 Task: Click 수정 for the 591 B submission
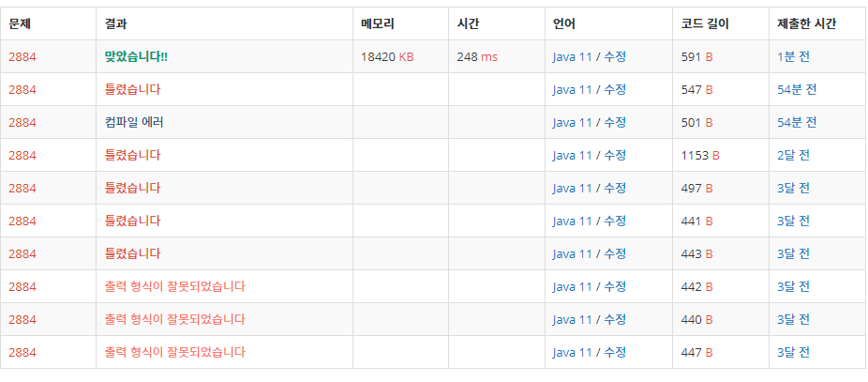tap(615, 56)
